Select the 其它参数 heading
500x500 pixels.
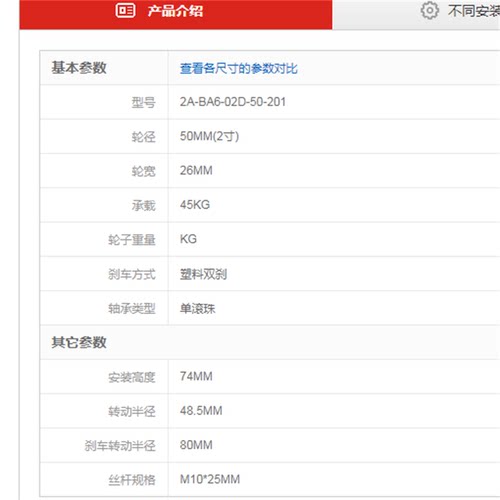click(79, 342)
